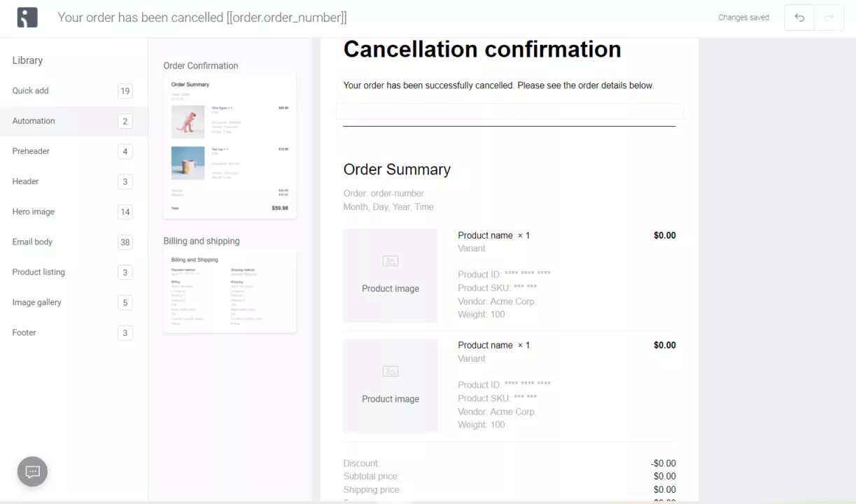Open the chat support bubble

click(x=31, y=471)
